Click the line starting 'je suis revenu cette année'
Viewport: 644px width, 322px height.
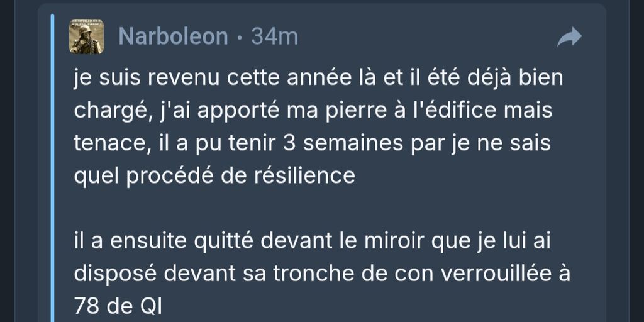(318, 79)
